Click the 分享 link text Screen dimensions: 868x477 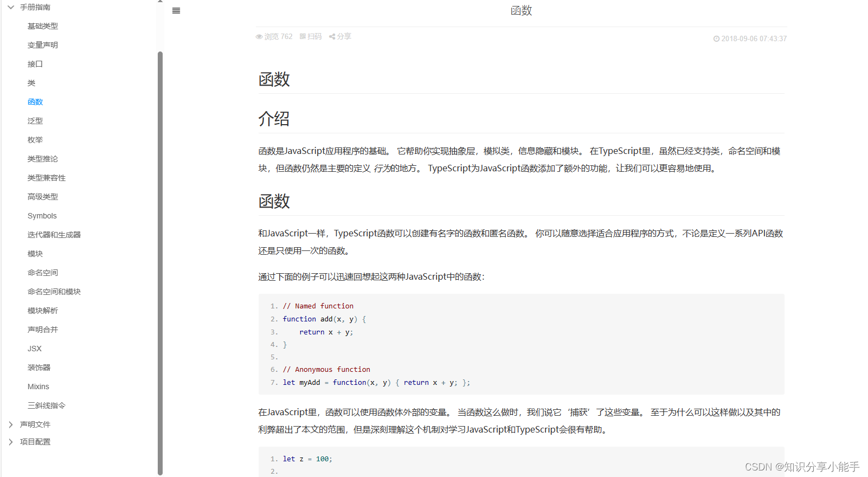point(344,36)
